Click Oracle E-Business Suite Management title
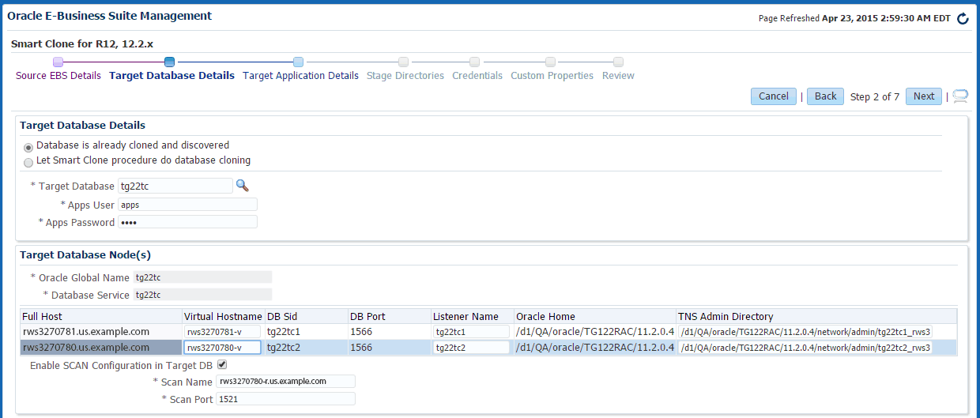The height and width of the screenshot is (418, 980). pyautogui.click(x=109, y=16)
